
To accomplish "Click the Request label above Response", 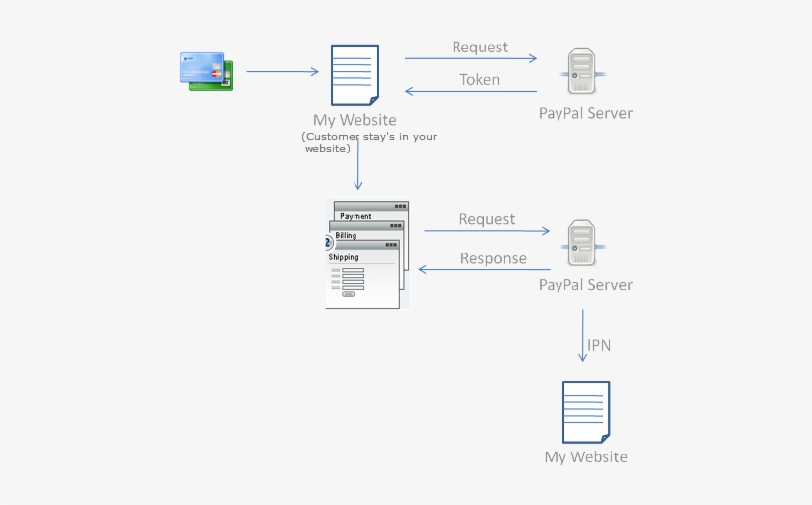I will 487,219.
